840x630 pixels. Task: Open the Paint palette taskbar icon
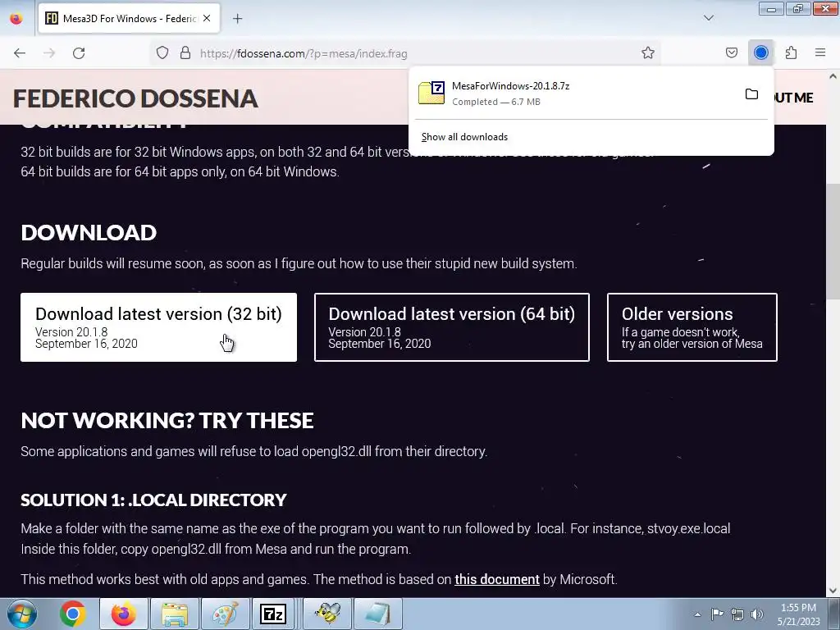226,614
